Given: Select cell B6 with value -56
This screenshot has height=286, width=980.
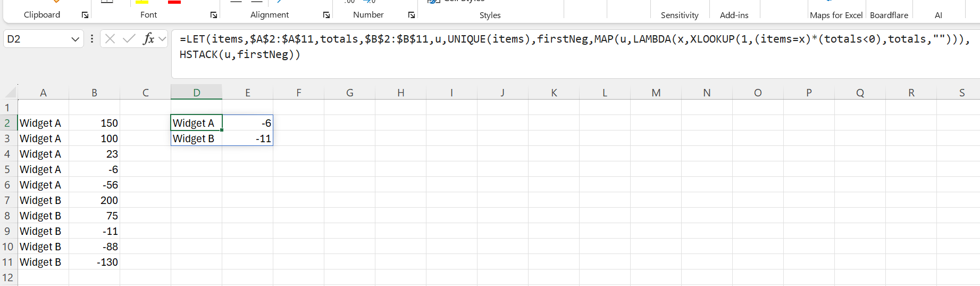Looking at the screenshot, I should 95,185.
